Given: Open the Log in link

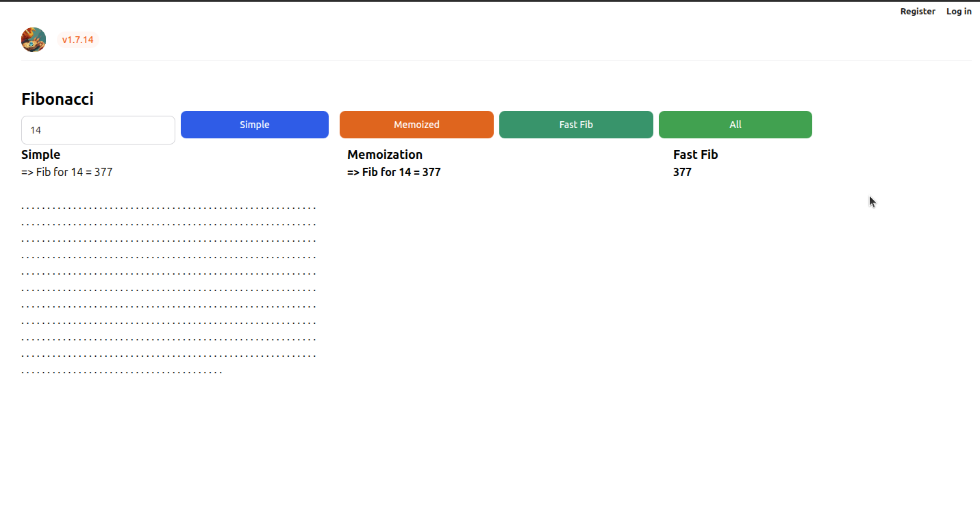Looking at the screenshot, I should coord(959,11).
